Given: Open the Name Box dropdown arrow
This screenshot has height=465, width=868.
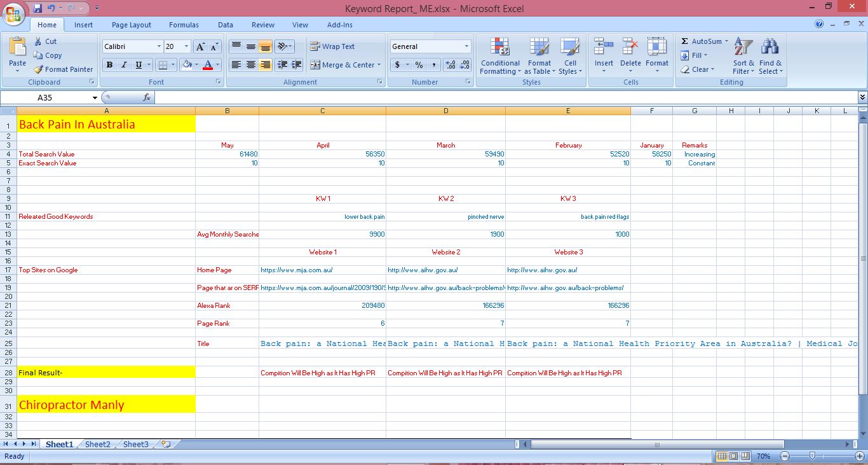Looking at the screenshot, I should click(x=95, y=98).
